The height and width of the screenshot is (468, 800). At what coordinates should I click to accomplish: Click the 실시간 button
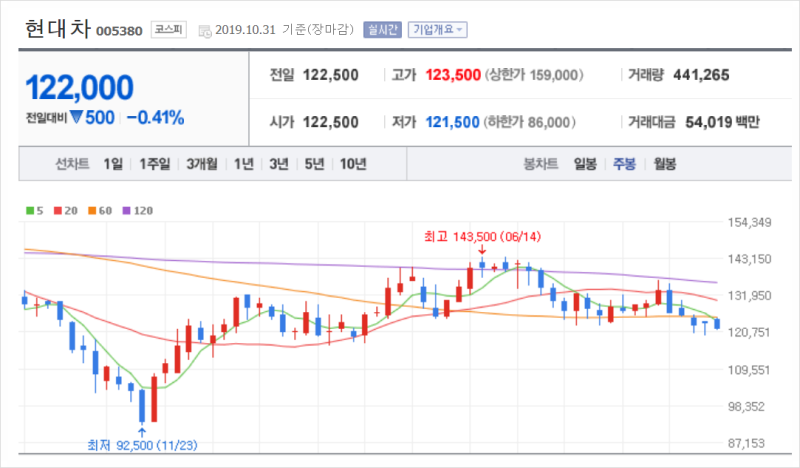(x=383, y=30)
